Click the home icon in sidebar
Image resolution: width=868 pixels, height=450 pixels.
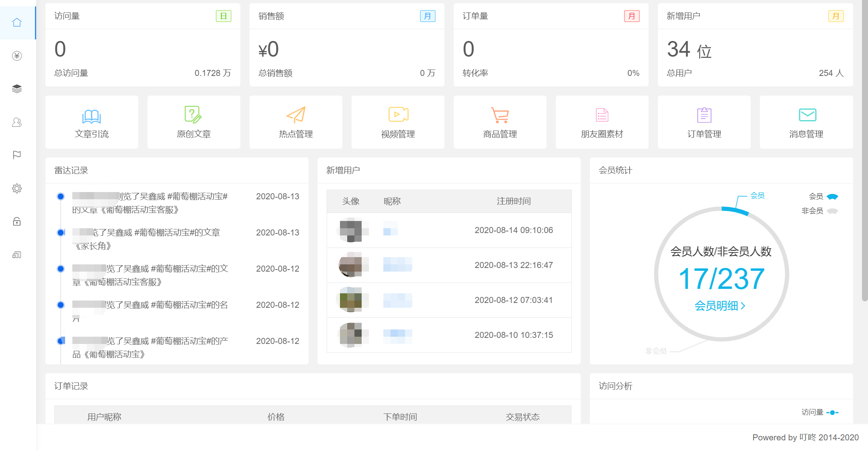(x=17, y=22)
